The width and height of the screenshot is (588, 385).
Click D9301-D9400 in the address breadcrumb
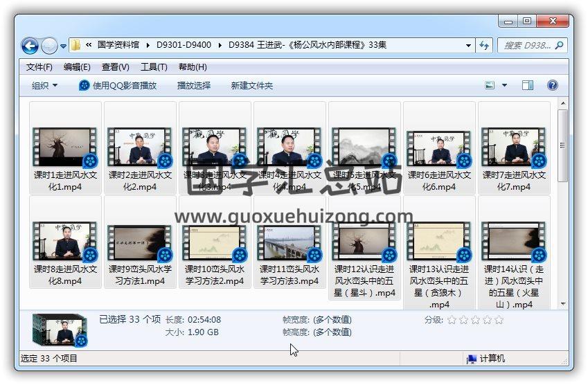click(184, 45)
